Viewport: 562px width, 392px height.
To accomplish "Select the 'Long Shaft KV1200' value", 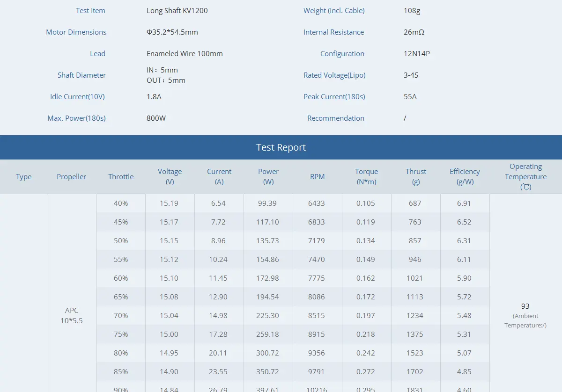I will click(177, 10).
